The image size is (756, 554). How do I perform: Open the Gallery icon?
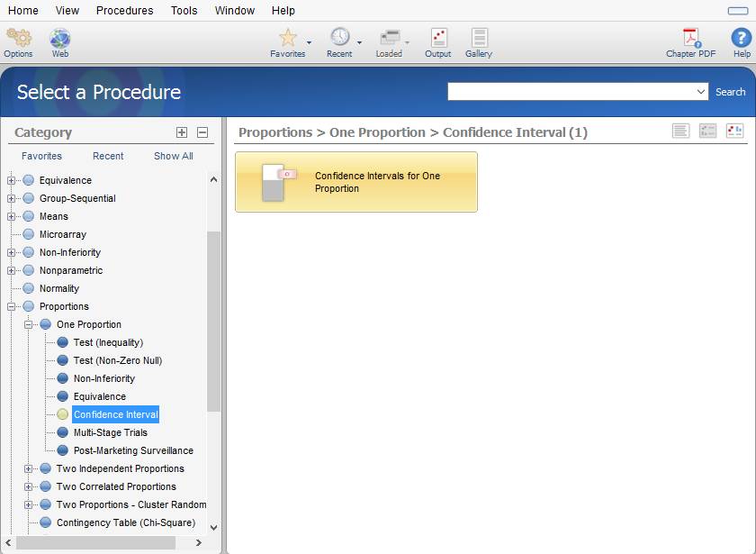point(479,38)
